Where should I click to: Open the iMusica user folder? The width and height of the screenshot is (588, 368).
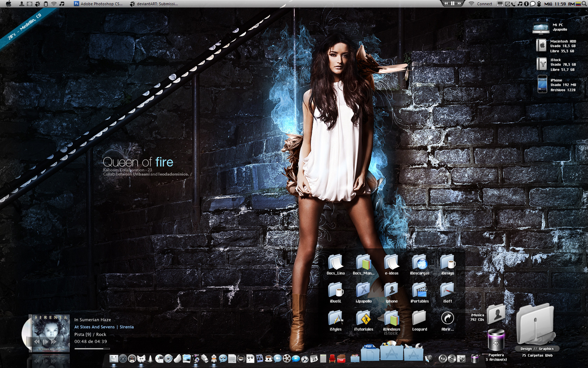coord(496,313)
